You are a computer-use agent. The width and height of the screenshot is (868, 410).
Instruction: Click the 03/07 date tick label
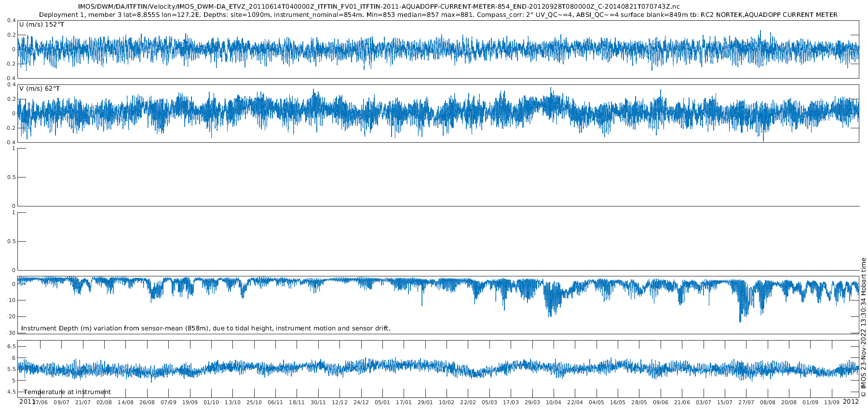click(x=704, y=402)
